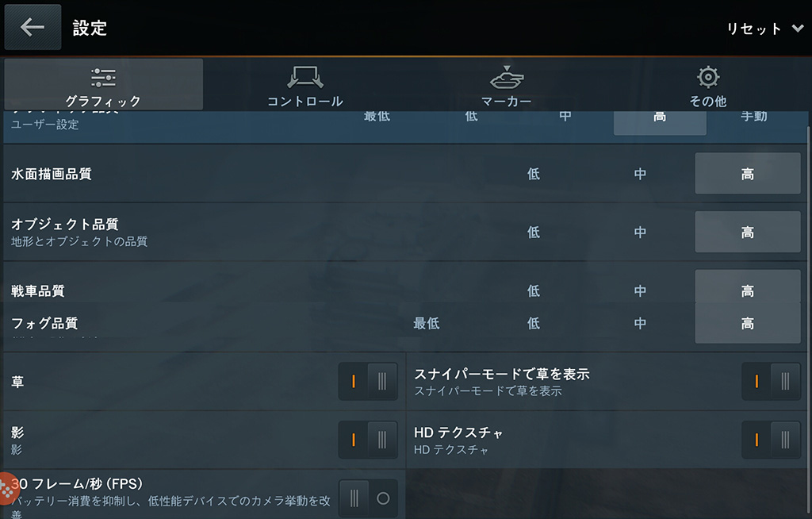Enable the 30 フレーム/秒 (FPS) switch
Image resolution: width=812 pixels, height=519 pixels.
point(368,498)
